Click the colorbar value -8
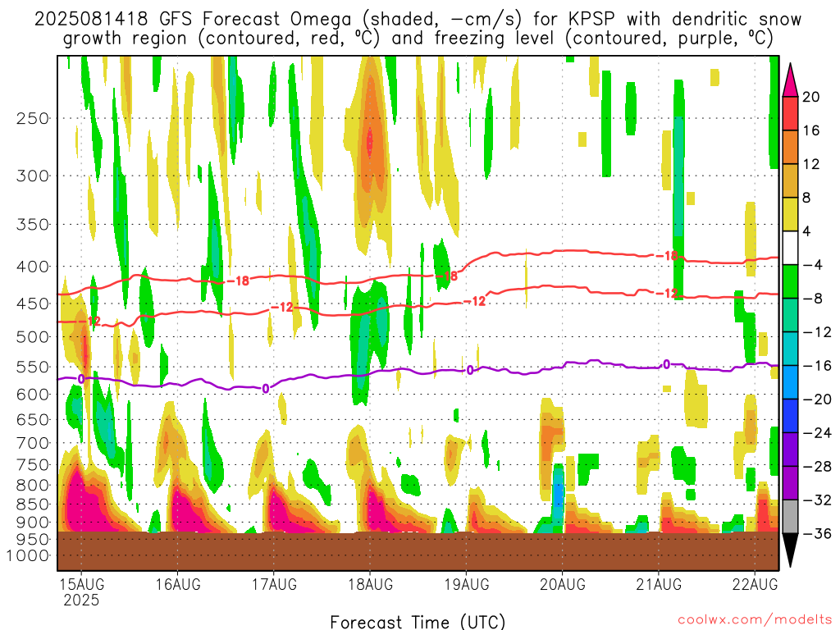This screenshot has width=840, height=630. pyautogui.click(x=813, y=299)
